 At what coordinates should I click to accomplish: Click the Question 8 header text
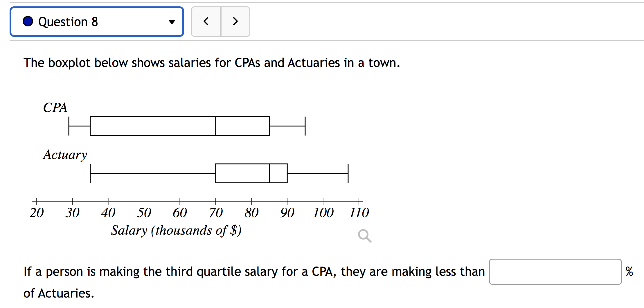pos(69,21)
